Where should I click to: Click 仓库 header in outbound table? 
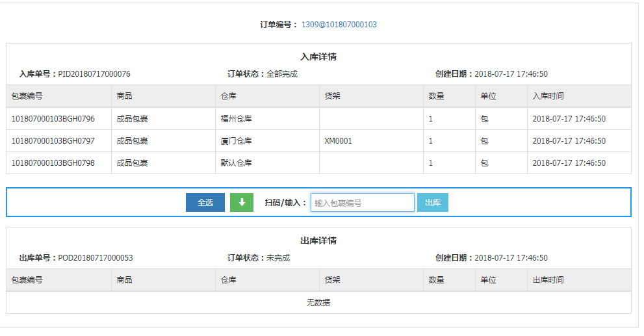click(228, 280)
